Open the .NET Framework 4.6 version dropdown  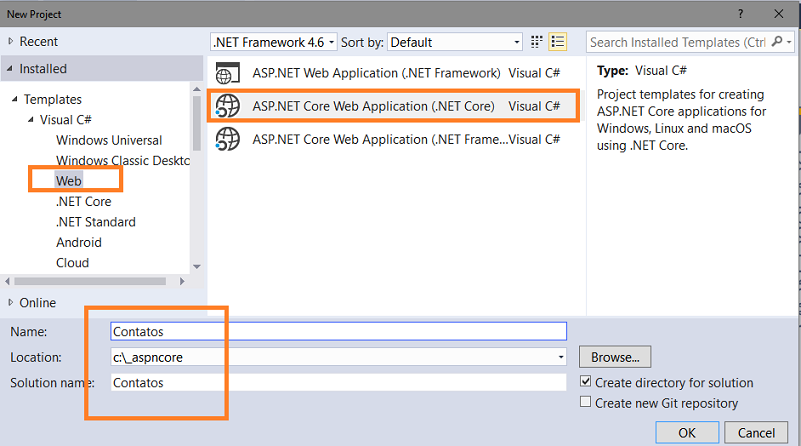[x=331, y=42]
